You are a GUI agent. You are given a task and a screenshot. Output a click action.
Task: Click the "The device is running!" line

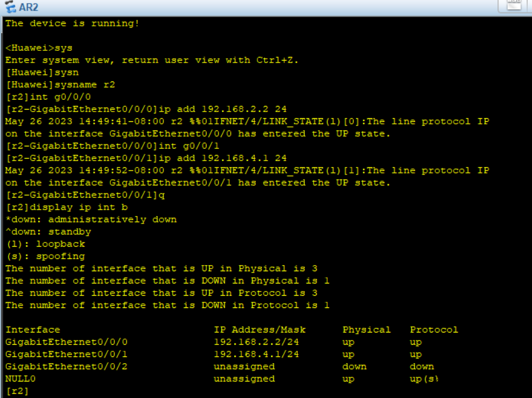coord(72,23)
